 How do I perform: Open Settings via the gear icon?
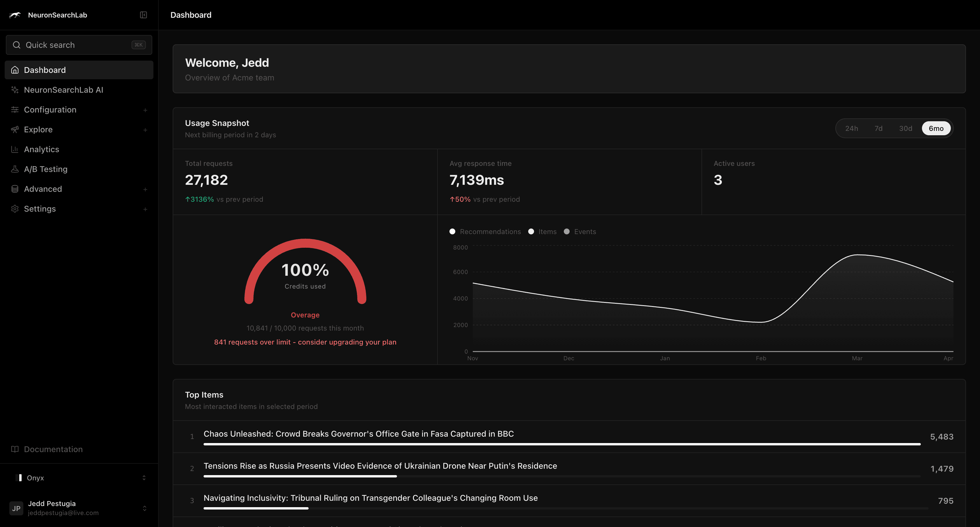tap(15, 208)
